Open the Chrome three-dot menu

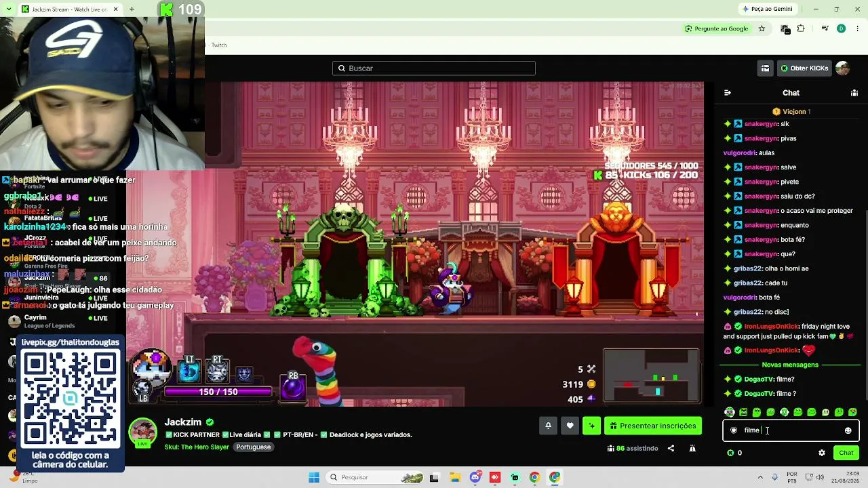click(858, 28)
